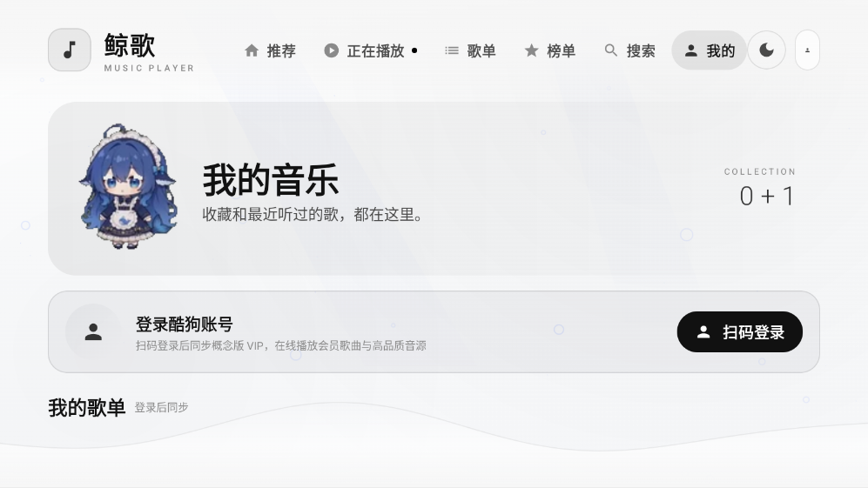
Task: Click the MUSIC PLAYER subtitle
Action: click(x=149, y=68)
